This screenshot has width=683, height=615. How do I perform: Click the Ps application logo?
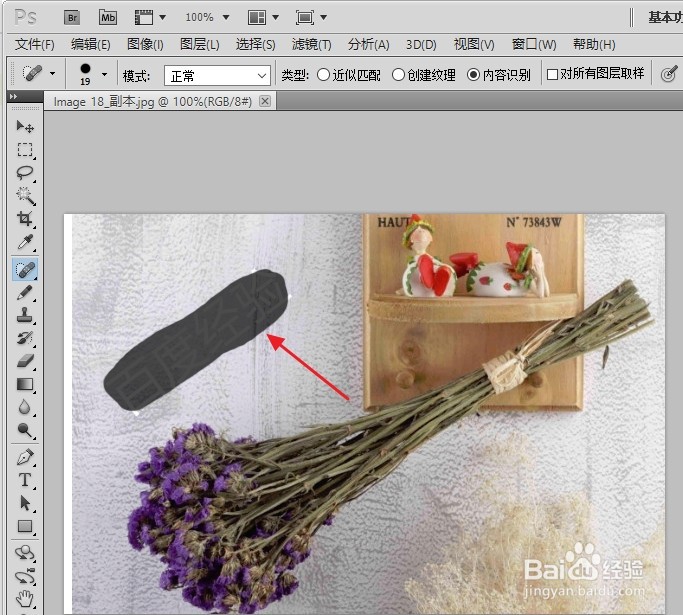pyautogui.click(x=25, y=17)
